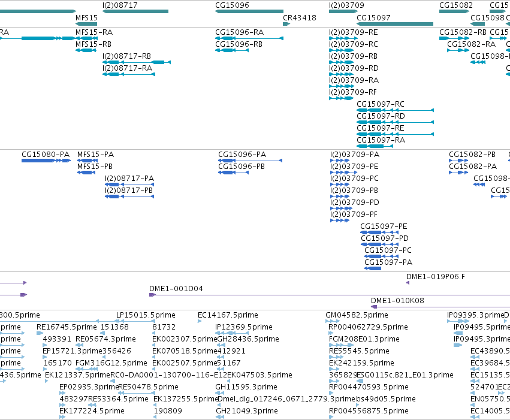The image size is (510, 420).
Task: Click the l(2)03709 gene label
Action: point(347,5)
